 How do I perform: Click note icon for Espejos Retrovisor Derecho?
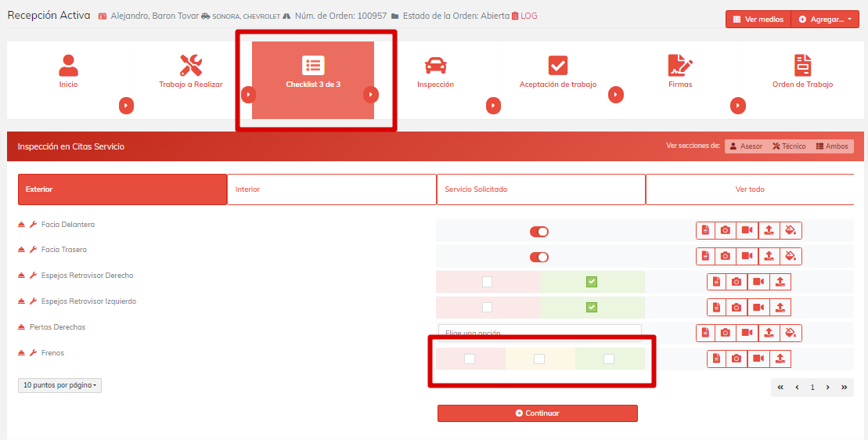716,282
